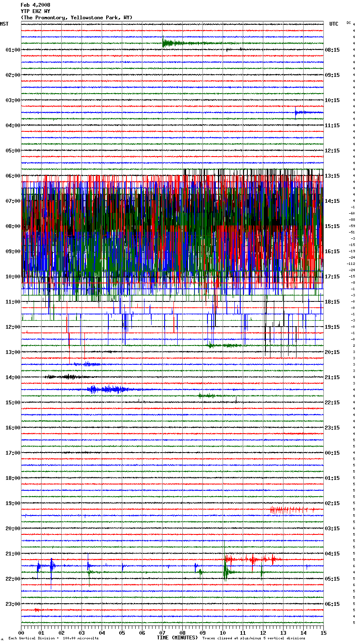Click the TIME (MINUTES) axis title
Screen dimensions: 357x644
177,638
